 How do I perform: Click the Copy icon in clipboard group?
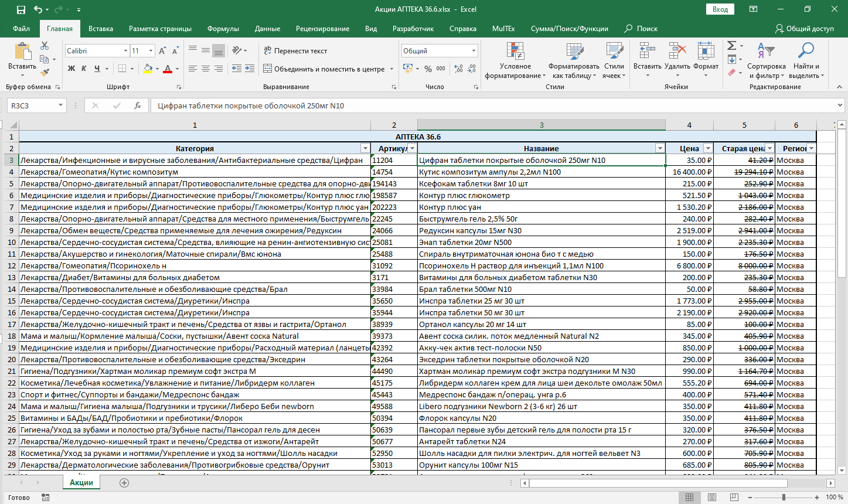(45, 59)
